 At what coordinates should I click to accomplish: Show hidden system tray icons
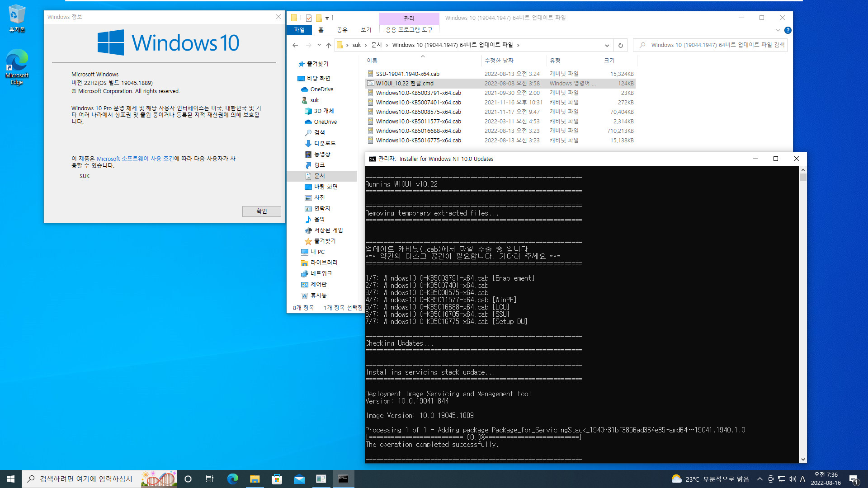point(759,479)
